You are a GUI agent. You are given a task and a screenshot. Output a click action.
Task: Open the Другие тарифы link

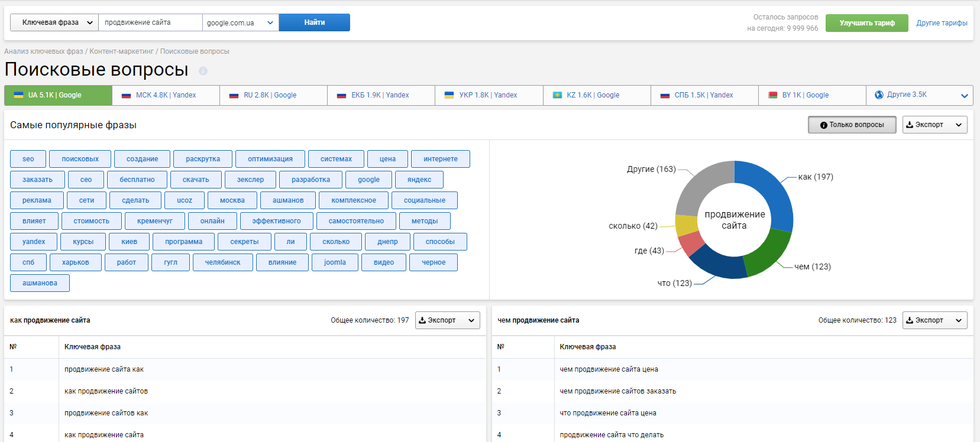click(x=942, y=23)
